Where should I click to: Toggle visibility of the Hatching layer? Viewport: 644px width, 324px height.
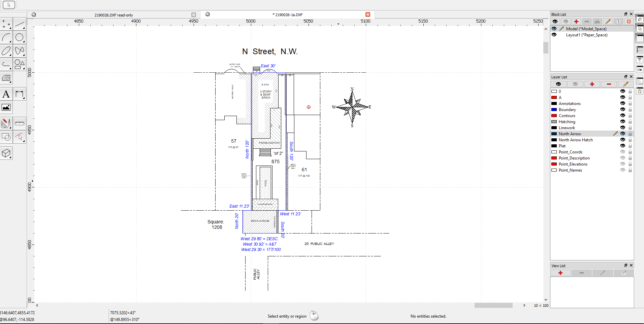pyautogui.click(x=622, y=122)
